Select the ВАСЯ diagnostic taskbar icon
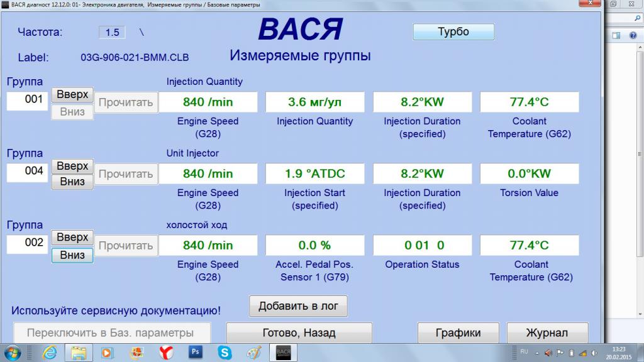Screen dimensions: 644x362 point(283,353)
